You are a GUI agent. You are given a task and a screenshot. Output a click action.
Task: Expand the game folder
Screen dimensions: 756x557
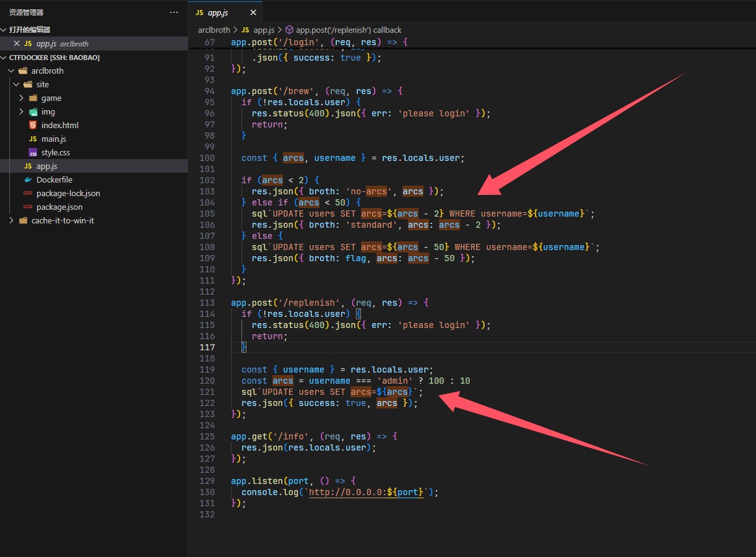[x=22, y=98]
